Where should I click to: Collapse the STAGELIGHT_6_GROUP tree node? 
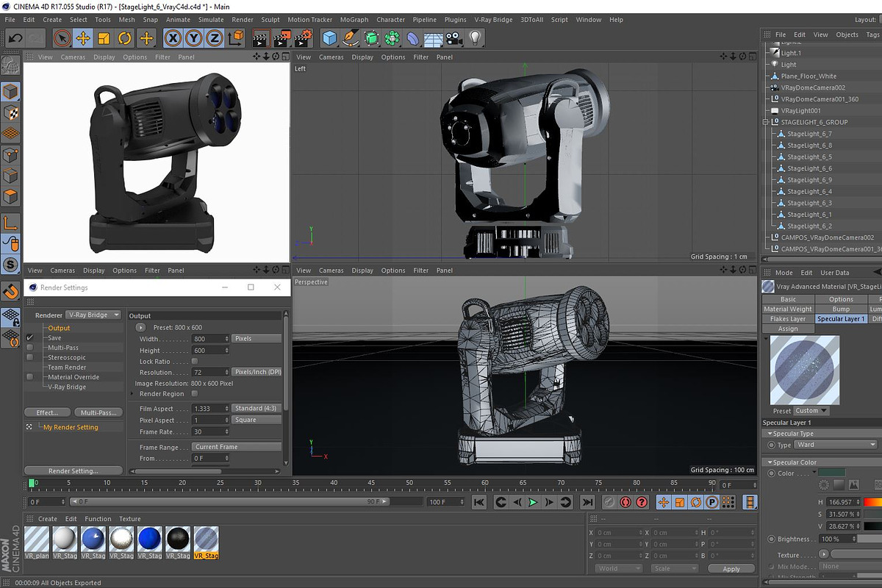pos(766,122)
